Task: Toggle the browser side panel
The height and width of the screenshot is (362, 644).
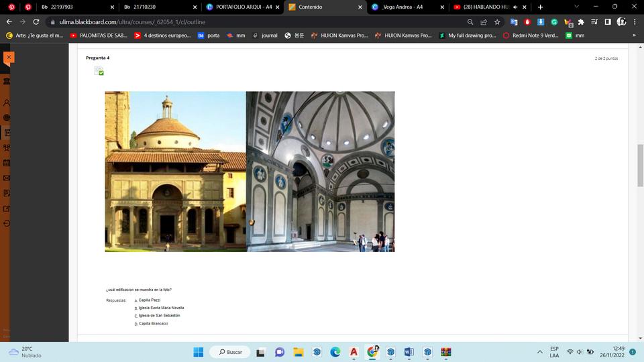Action: coord(608,21)
